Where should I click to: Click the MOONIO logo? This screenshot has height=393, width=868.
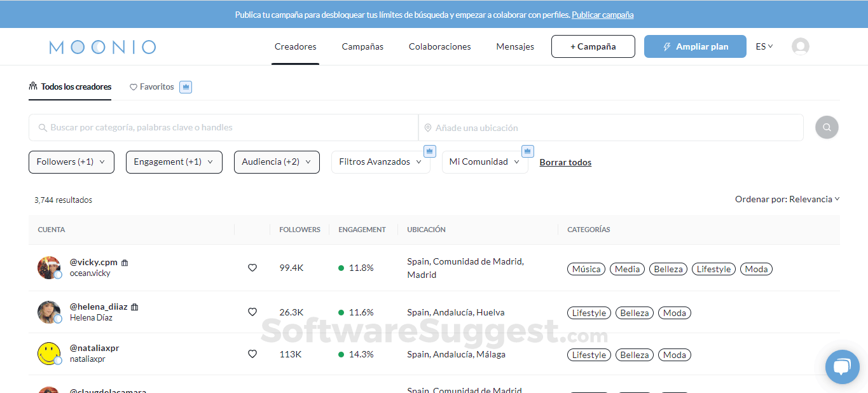pos(102,46)
